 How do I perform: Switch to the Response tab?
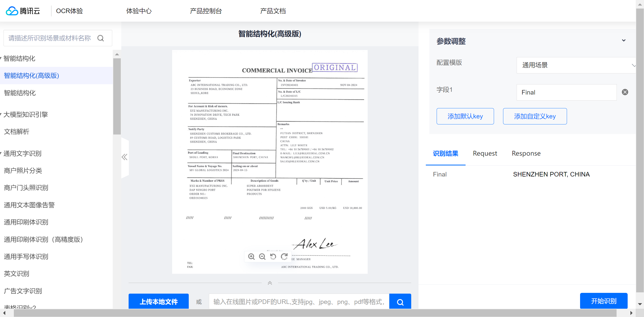click(526, 153)
